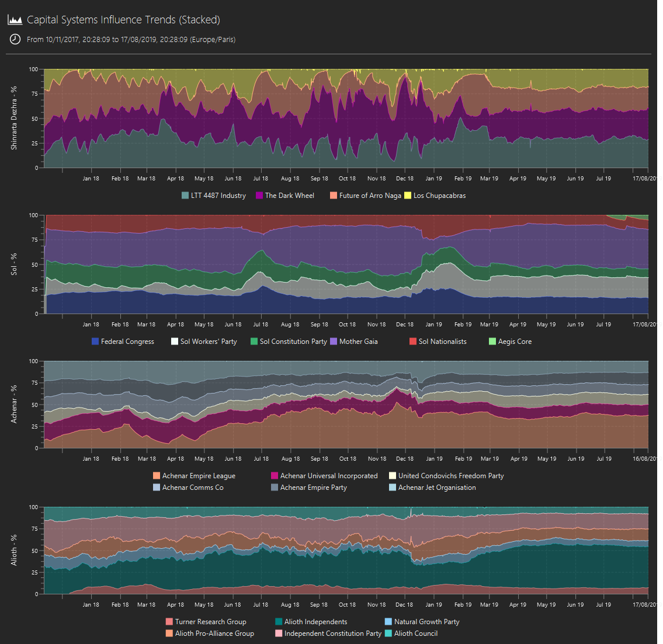
Task: Hide Achenar Universal Incorporated series swatch
Action: tap(275, 476)
